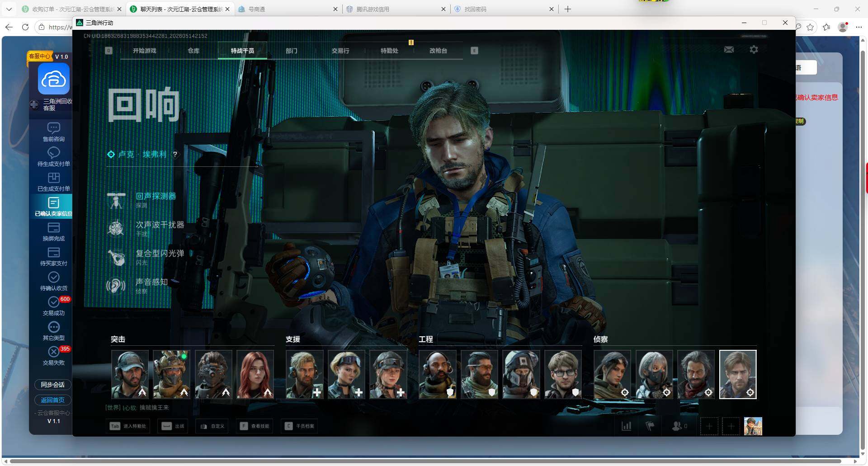This screenshot has height=466, width=868.
Task: Click the 返回首页 button
Action: pyautogui.click(x=53, y=400)
